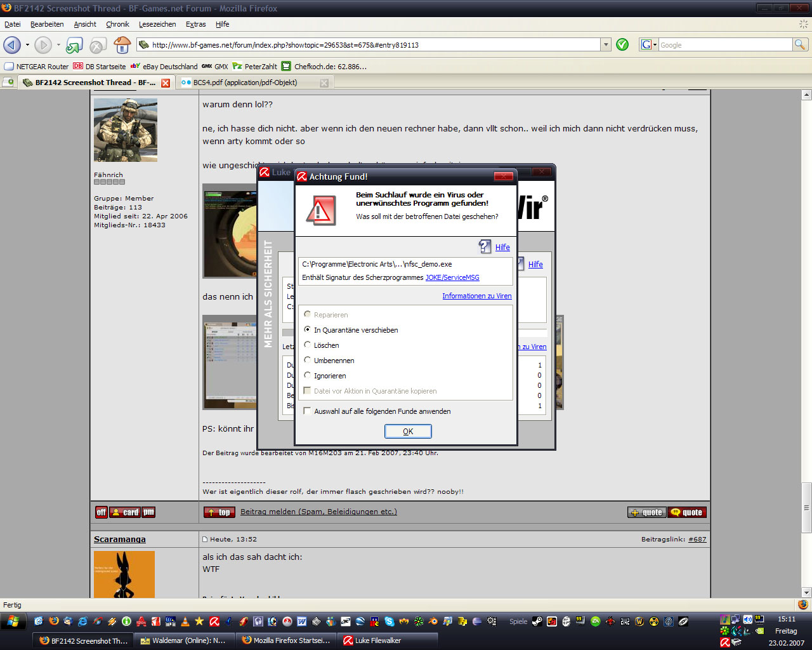This screenshot has width=812, height=650.
Task: Open first screenshot thumbnail in the post
Action: (x=230, y=231)
